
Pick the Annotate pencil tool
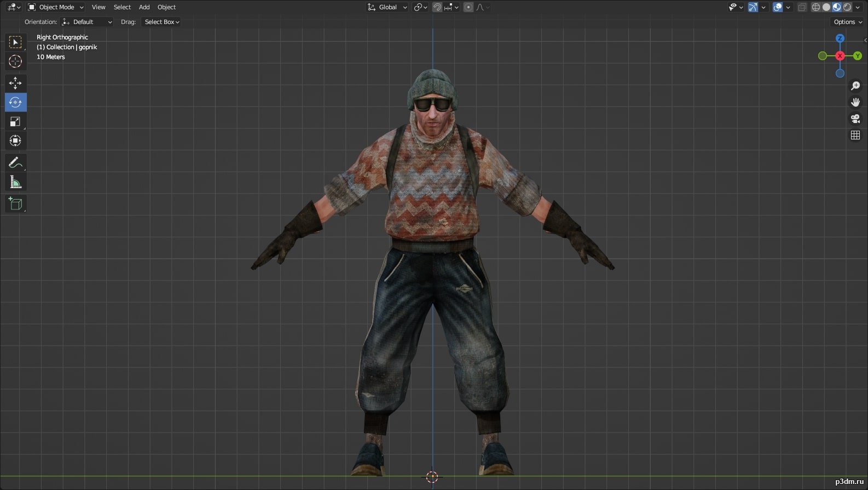tap(15, 162)
